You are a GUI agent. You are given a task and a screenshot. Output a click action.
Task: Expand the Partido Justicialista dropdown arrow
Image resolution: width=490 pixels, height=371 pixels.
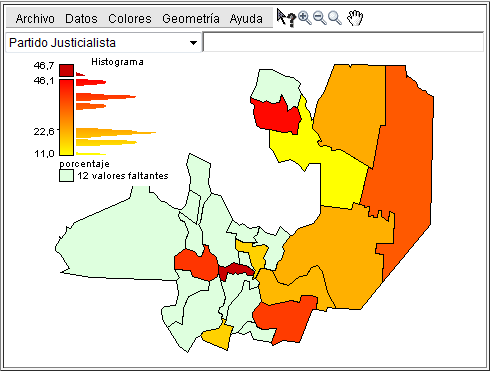(193, 43)
